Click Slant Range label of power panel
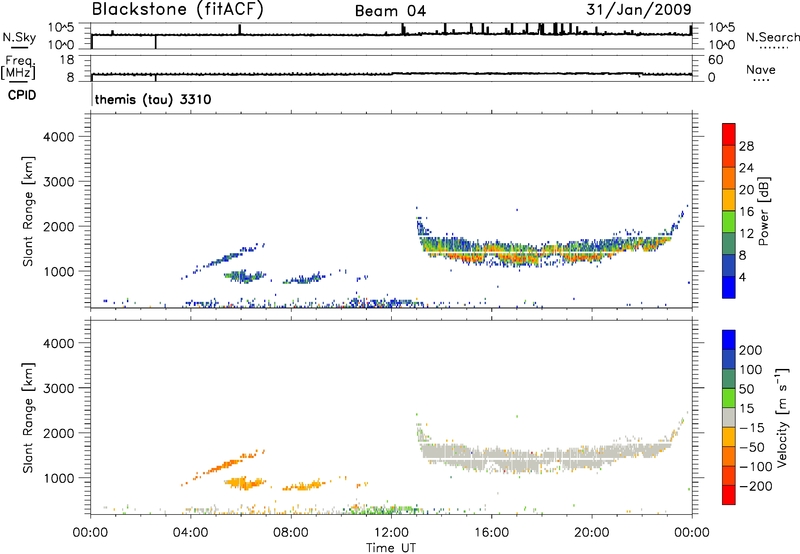800x554 pixels. tap(28, 211)
